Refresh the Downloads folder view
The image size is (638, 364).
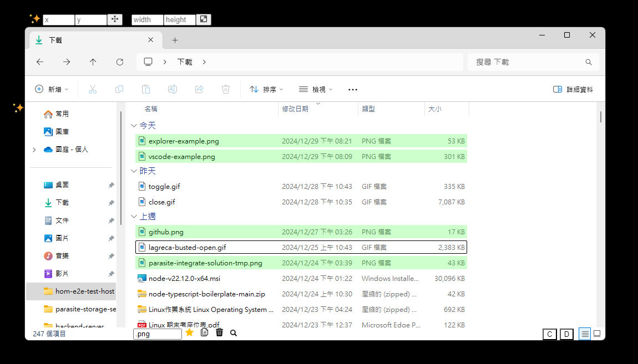pyautogui.click(x=120, y=62)
